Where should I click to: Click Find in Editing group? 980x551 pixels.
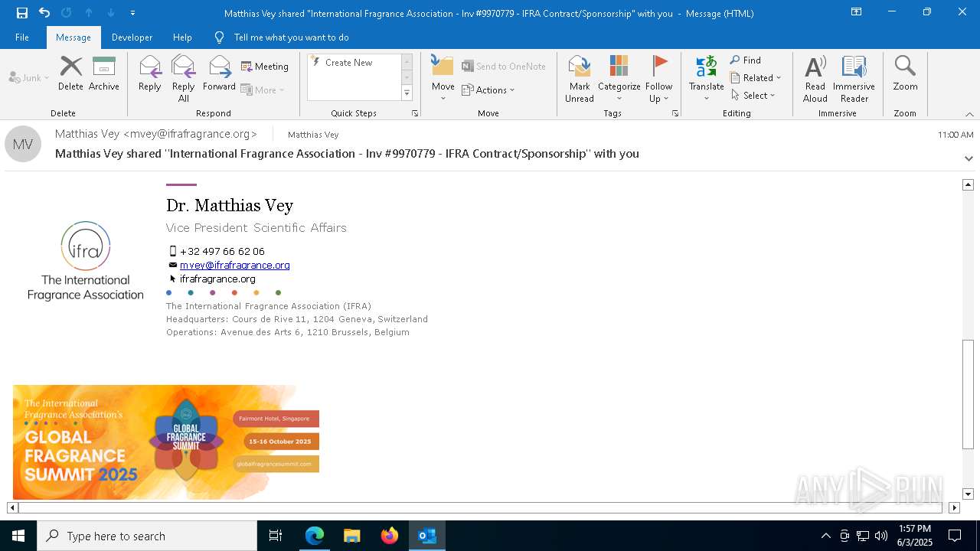click(x=746, y=60)
